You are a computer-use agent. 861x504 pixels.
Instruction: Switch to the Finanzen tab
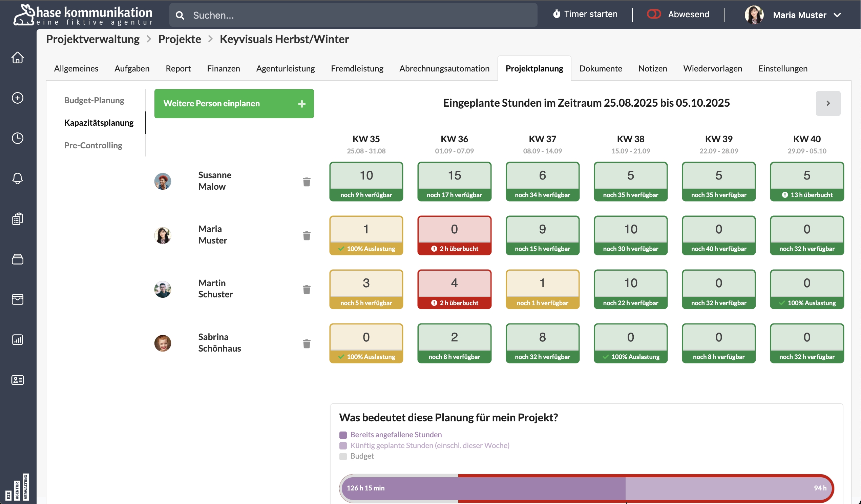coord(223,68)
